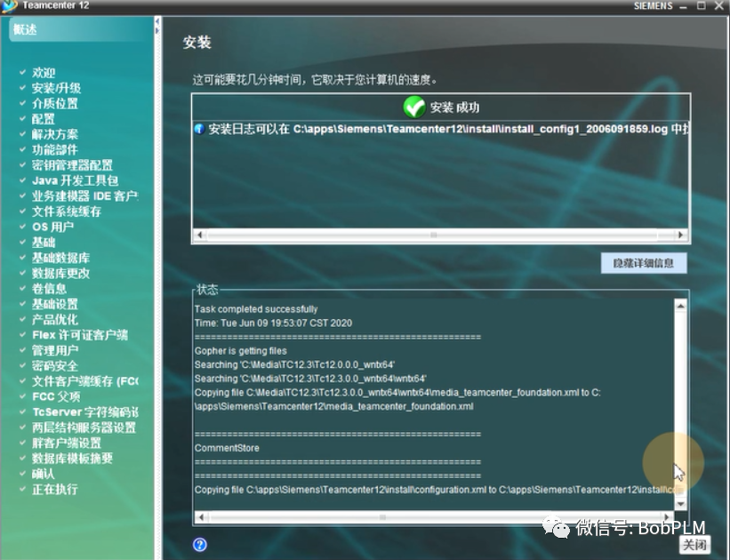Screen dimensions: 730x560
Task: Select the 产品优化 step
Action: [x=54, y=319]
